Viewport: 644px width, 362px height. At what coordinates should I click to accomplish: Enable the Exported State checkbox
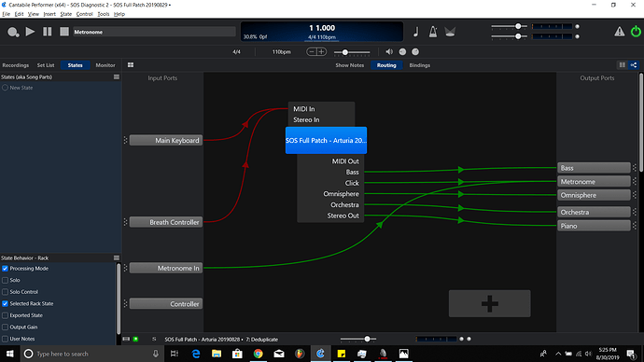5,315
